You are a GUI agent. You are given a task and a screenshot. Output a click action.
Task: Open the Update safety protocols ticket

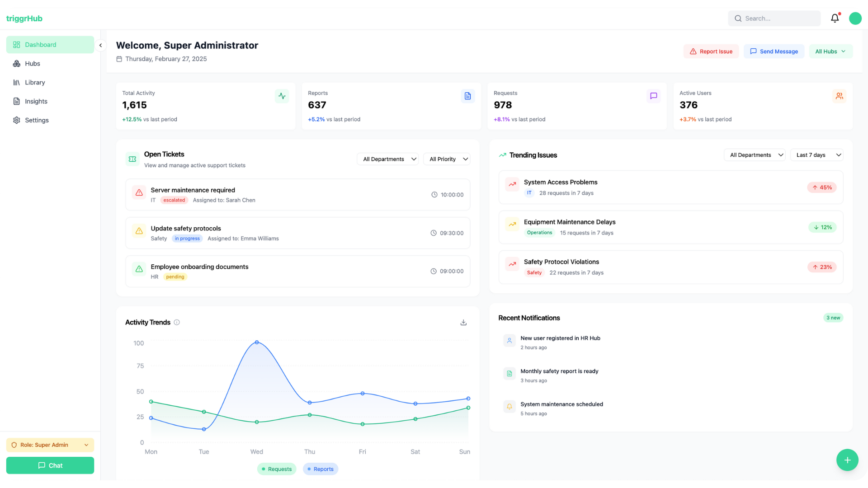coord(298,233)
